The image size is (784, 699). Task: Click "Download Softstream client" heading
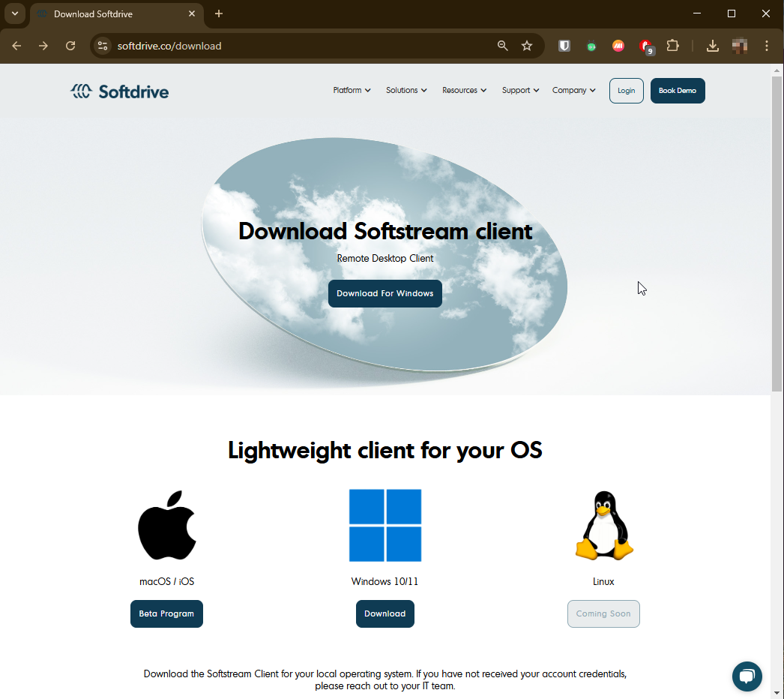(x=385, y=231)
